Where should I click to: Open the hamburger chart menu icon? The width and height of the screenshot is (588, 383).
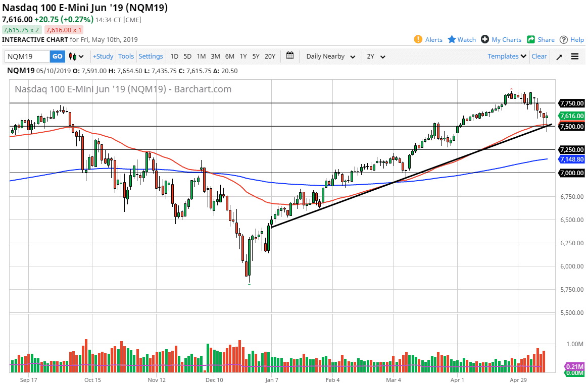[574, 57]
